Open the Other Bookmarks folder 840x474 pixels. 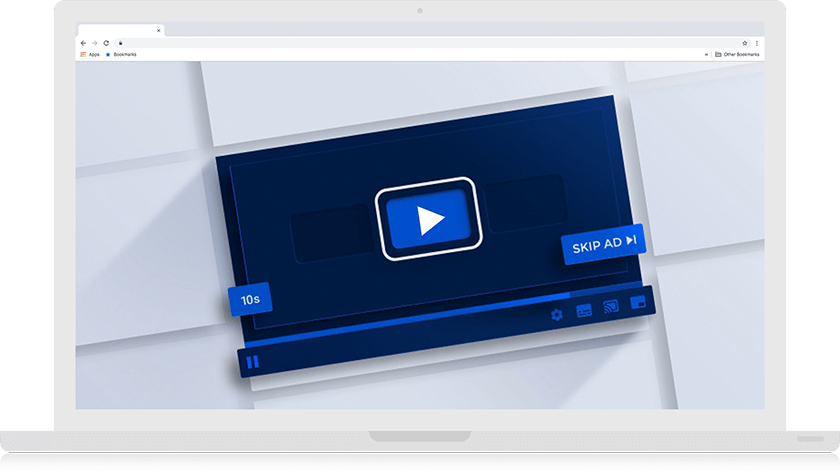click(x=737, y=55)
